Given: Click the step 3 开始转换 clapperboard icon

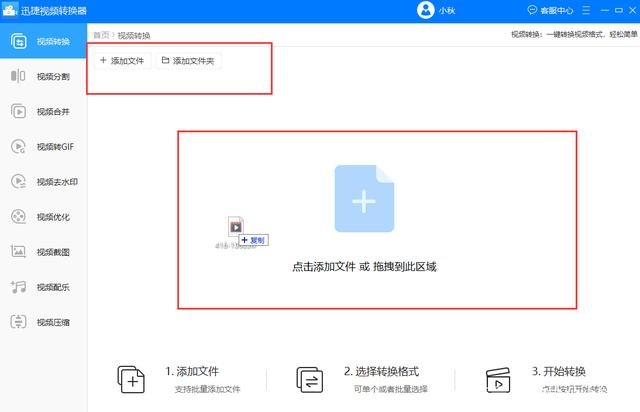Looking at the screenshot, I should pos(498,380).
